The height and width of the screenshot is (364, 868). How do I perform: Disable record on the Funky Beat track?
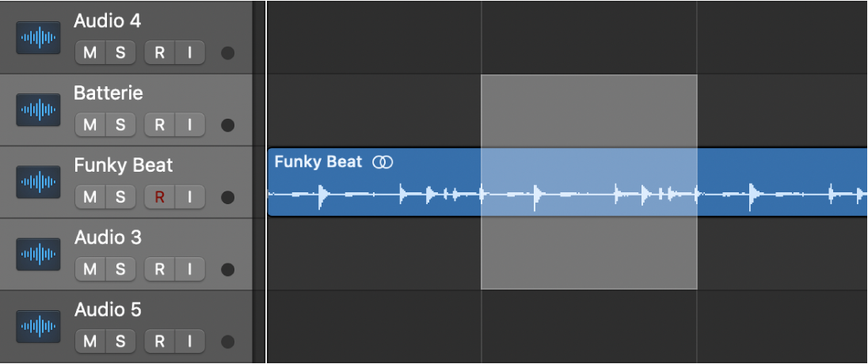pyautogui.click(x=159, y=196)
